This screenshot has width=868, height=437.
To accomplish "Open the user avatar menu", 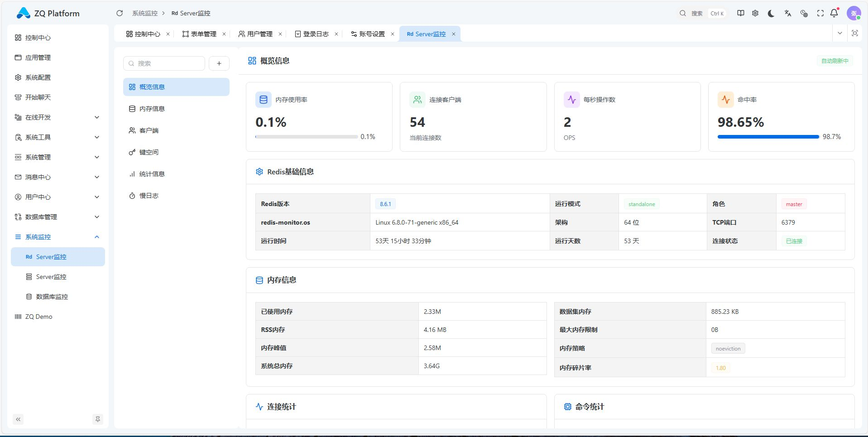I will coord(854,13).
